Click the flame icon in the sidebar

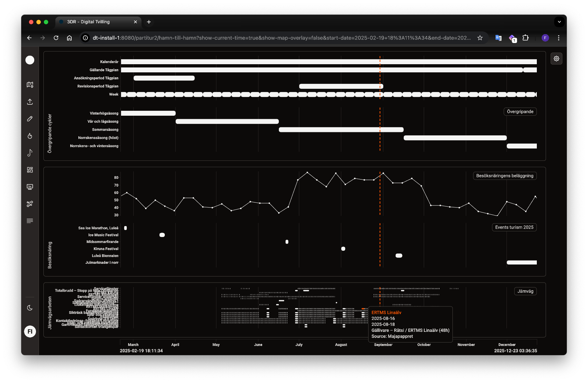tap(30, 136)
